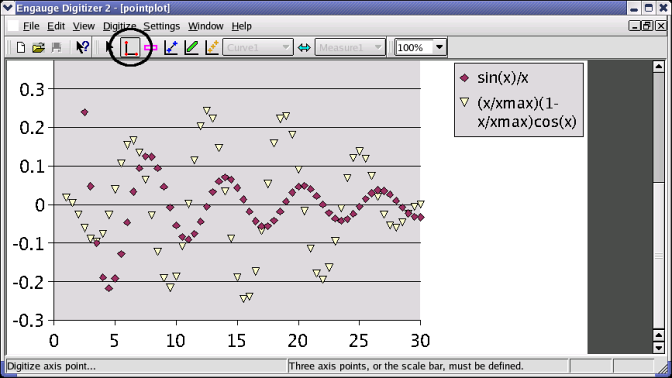
Task: Open the Settings menu
Action: coord(162,26)
